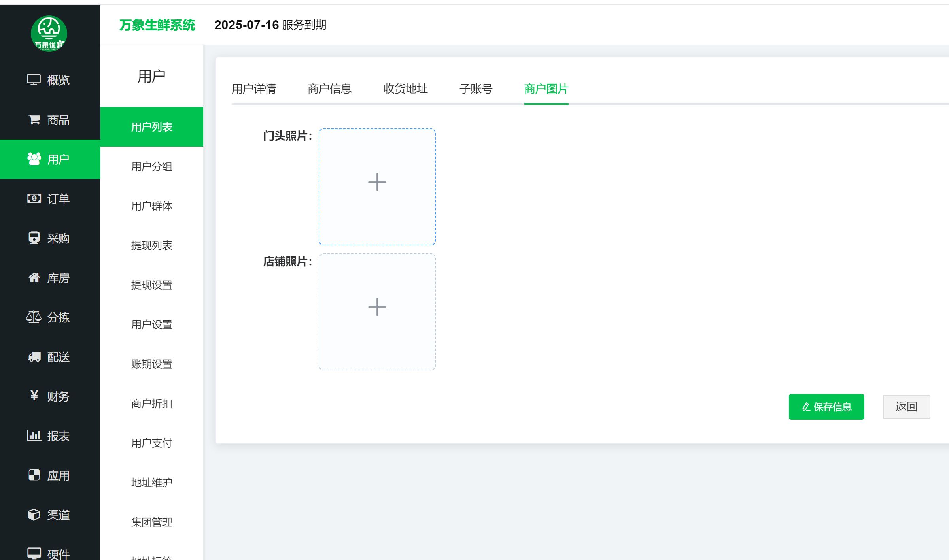The height and width of the screenshot is (560, 949).
Task: Open 账期设置 submenu item
Action: click(152, 364)
